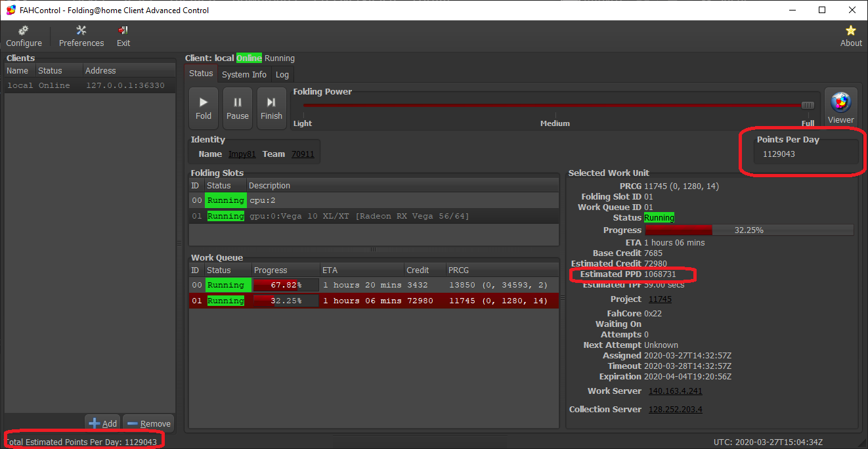868x449 pixels.
Task: Open team 70911 link
Action: click(x=303, y=154)
